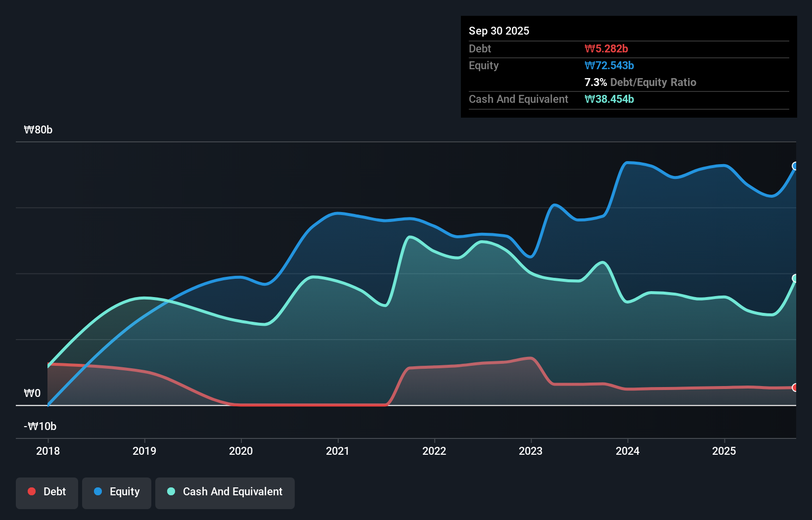Select the Debt endpoint marker on the chart
The height and width of the screenshot is (520, 812).
click(795, 388)
